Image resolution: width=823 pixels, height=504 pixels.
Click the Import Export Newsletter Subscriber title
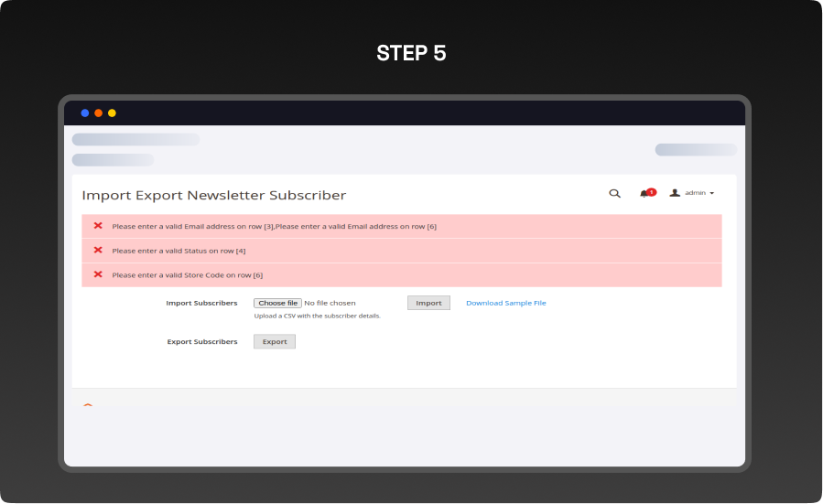tap(214, 195)
